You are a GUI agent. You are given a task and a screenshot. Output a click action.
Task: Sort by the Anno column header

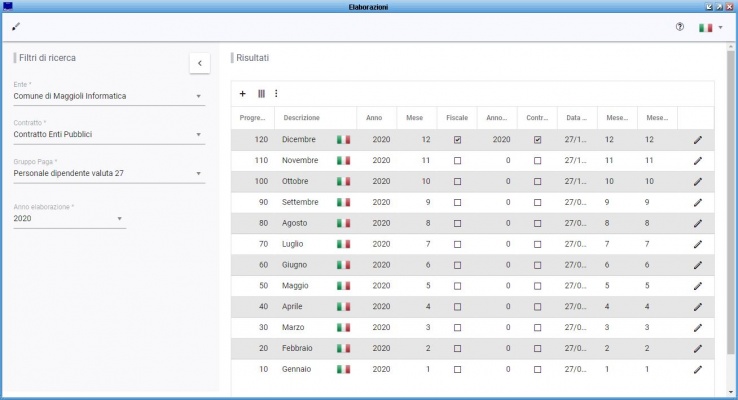coord(374,118)
